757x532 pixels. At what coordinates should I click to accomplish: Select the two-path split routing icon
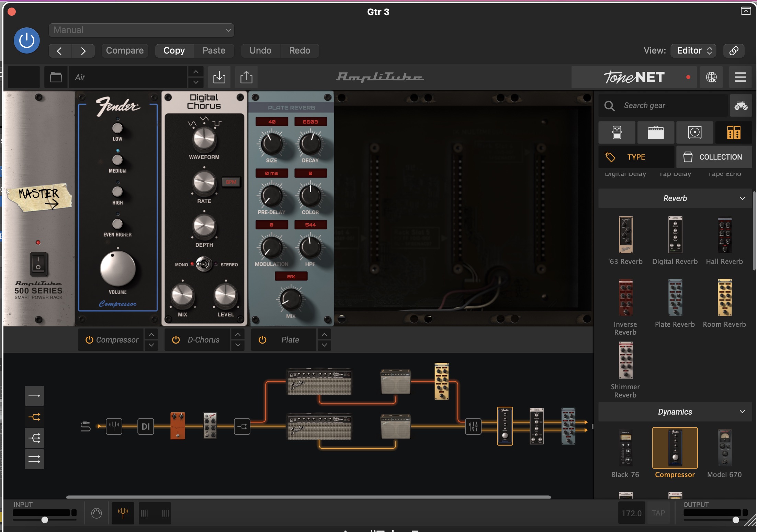34,417
